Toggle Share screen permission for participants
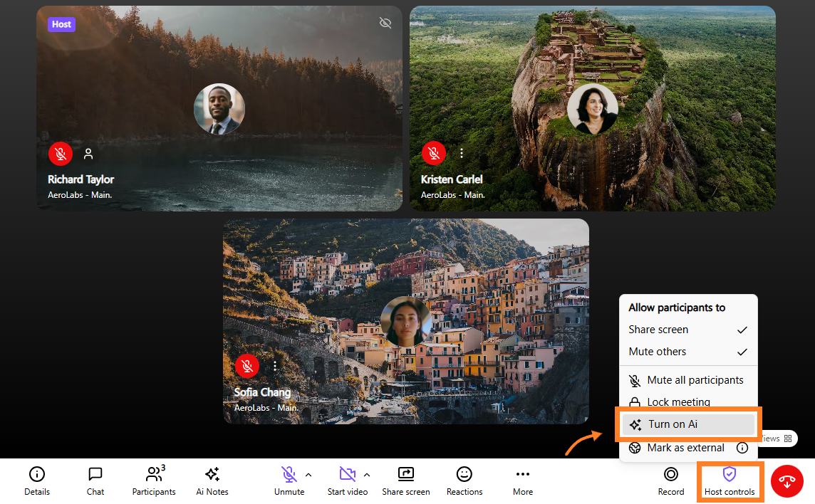Screen dimensions: 815x504 click(x=688, y=330)
